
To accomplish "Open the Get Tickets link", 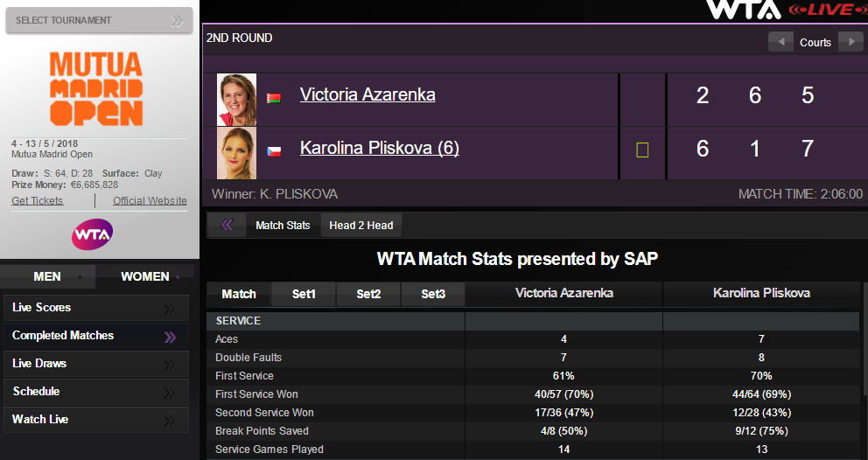I will point(38,201).
